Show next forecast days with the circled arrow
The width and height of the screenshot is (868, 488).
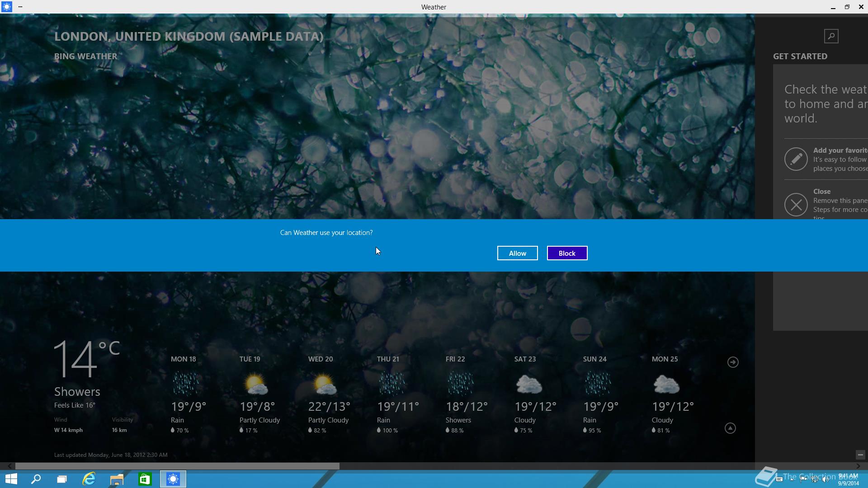click(733, 362)
